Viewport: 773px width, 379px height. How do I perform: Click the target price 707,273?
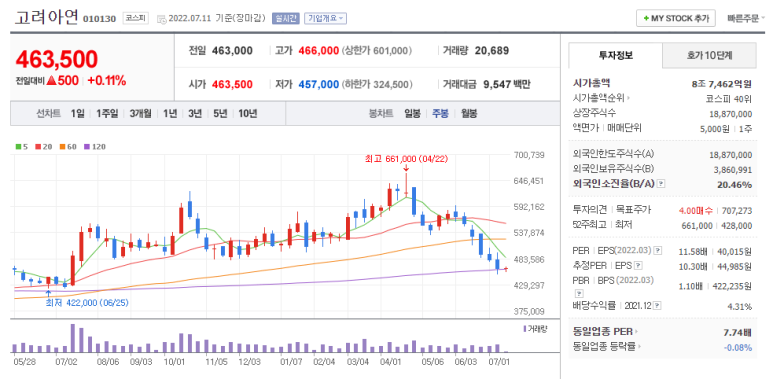coord(738,211)
